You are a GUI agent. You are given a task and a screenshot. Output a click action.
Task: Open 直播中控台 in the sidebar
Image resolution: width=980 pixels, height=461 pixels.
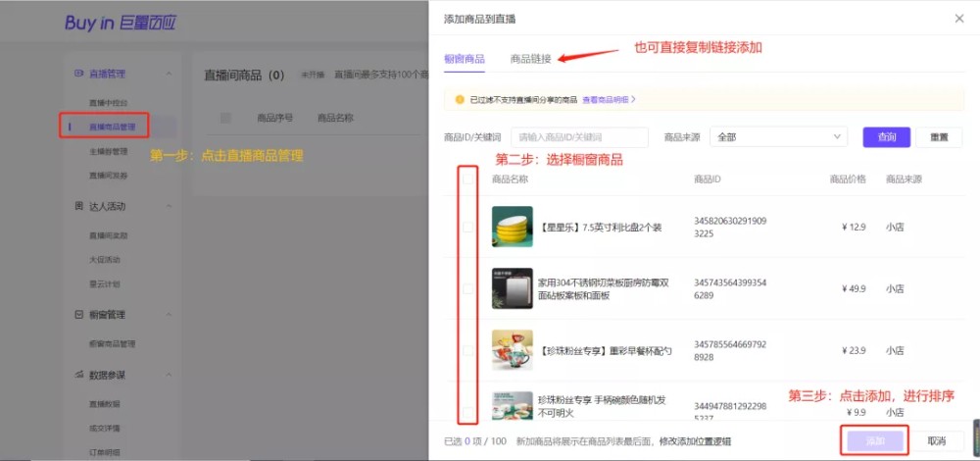point(108,103)
